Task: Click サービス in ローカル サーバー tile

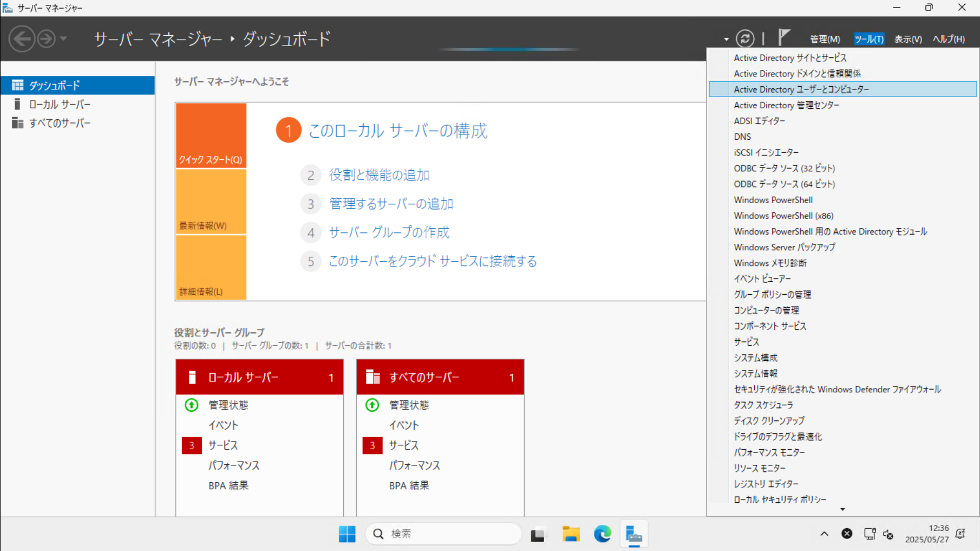Action: pyautogui.click(x=223, y=445)
